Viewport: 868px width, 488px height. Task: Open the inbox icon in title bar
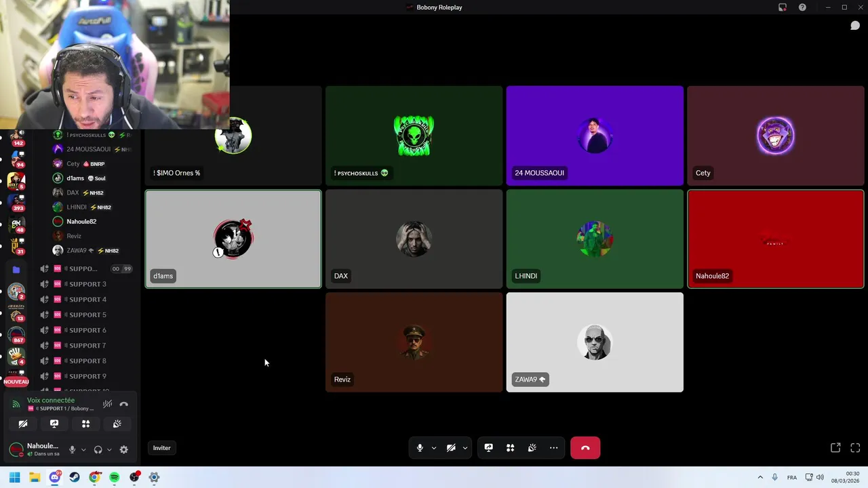pyautogui.click(x=783, y=7)
